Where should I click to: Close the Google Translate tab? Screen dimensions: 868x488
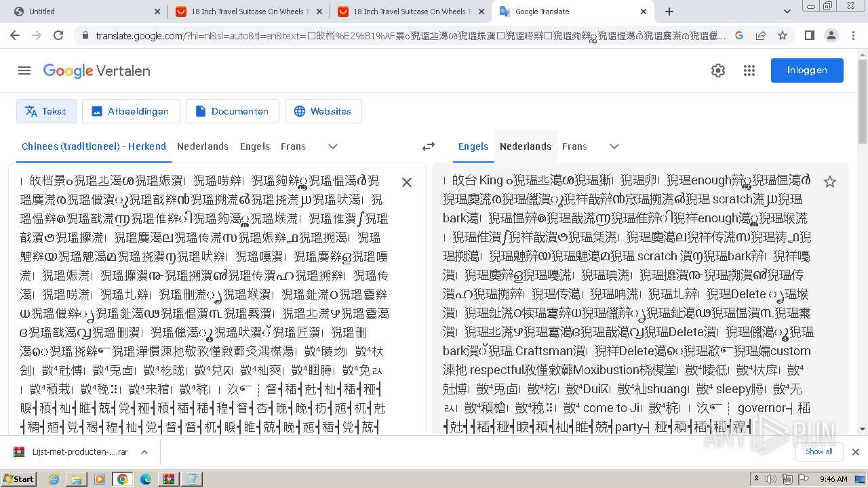pos(643,12)
